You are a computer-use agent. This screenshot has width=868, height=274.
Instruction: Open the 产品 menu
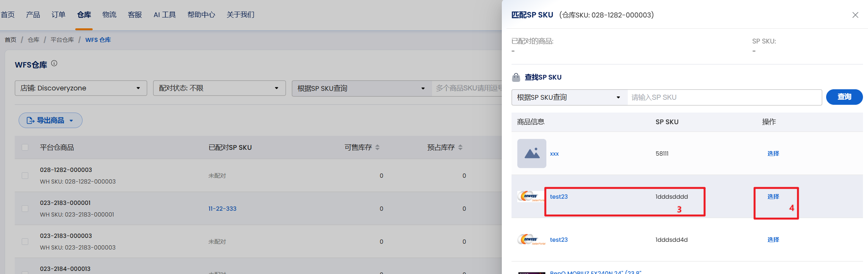click(x=33, y=15)
